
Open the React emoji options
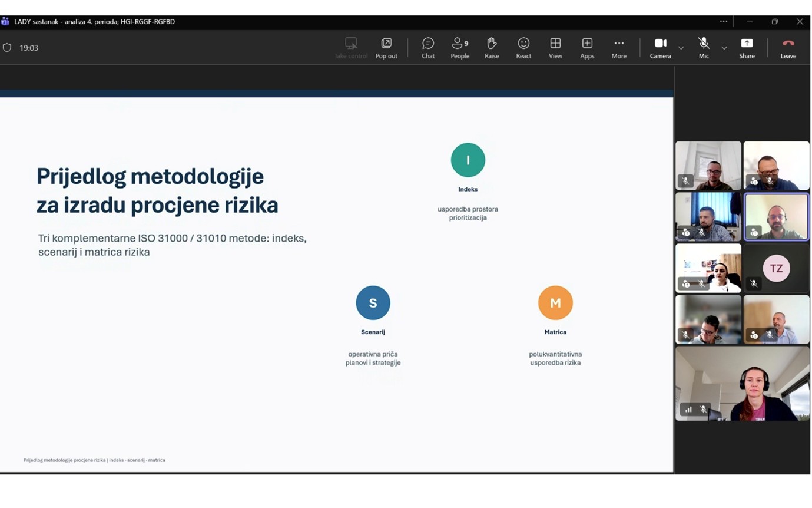tap(523, 48)
